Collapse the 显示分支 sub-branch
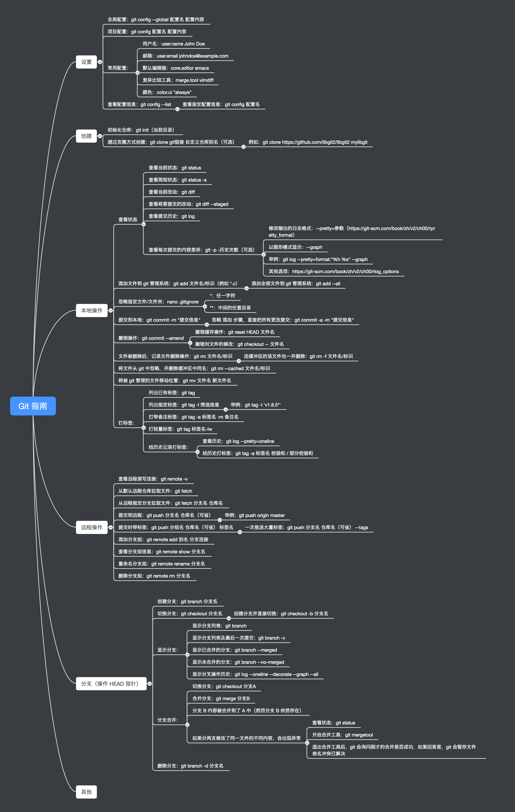 187,655
